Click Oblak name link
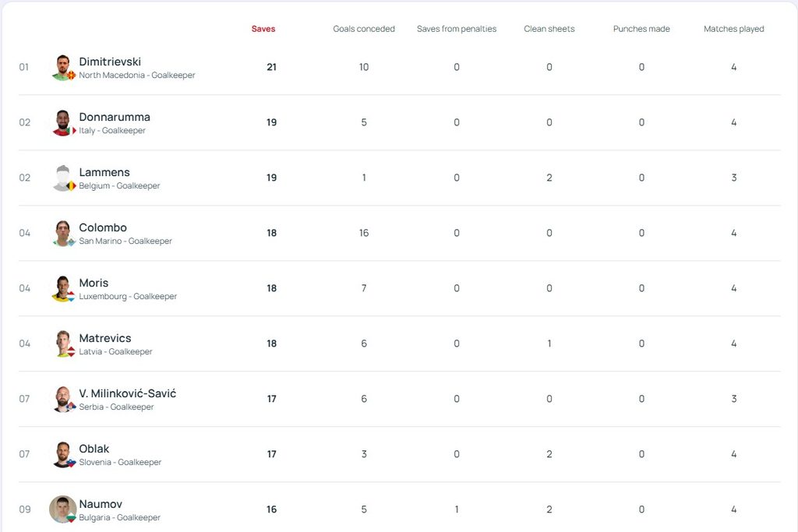The width and height of the screenshot is (798, 532). pos(94,449)
